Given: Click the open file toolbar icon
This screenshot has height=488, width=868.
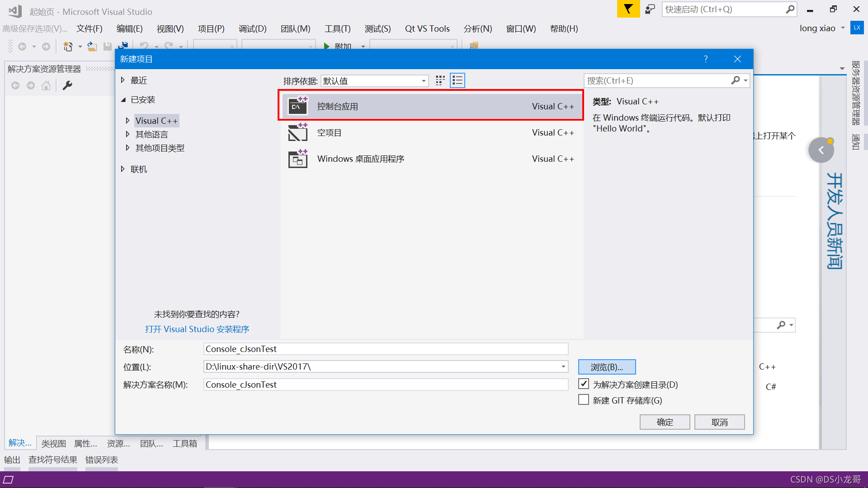Looking at the screenshot, I should (x=92, y=47).
